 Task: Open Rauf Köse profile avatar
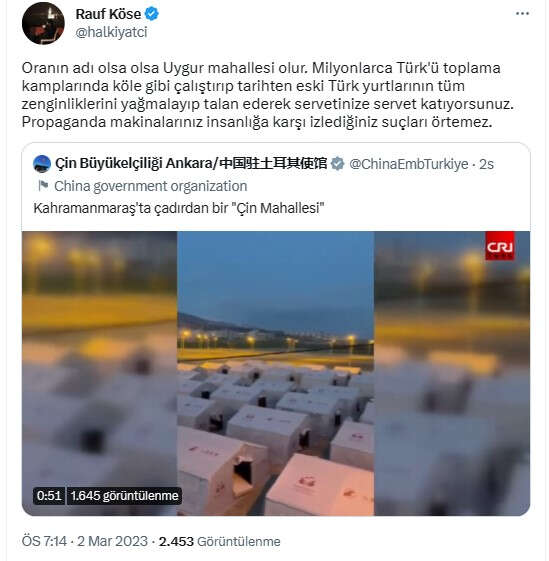click(43, 23)
